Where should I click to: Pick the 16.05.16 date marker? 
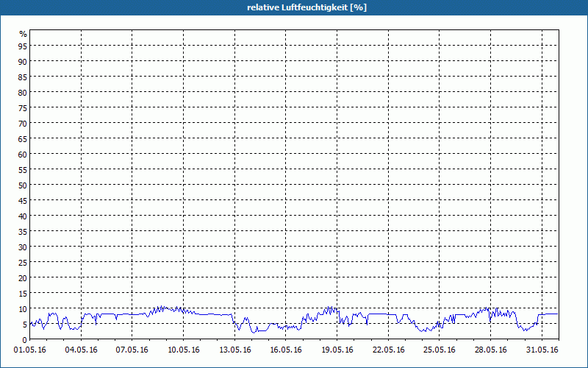click(x=285, y=350)
